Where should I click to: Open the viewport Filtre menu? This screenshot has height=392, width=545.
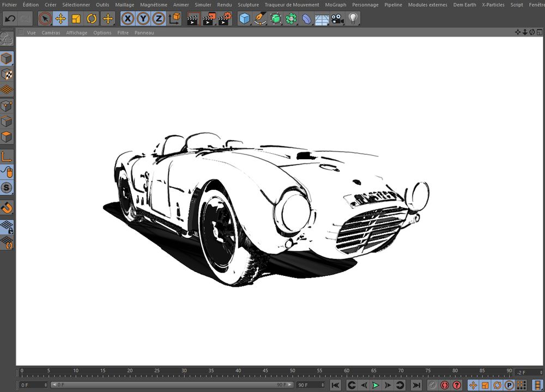point(123,33)
